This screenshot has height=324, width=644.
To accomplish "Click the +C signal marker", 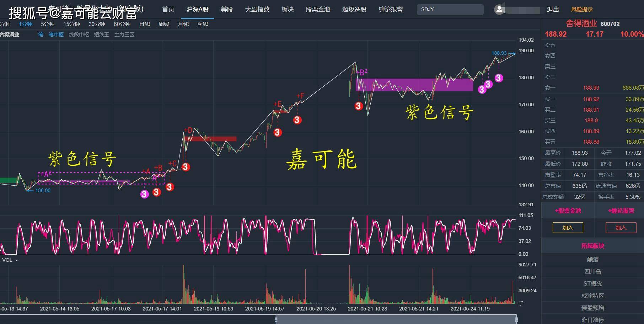I will (x=172, y=164).
